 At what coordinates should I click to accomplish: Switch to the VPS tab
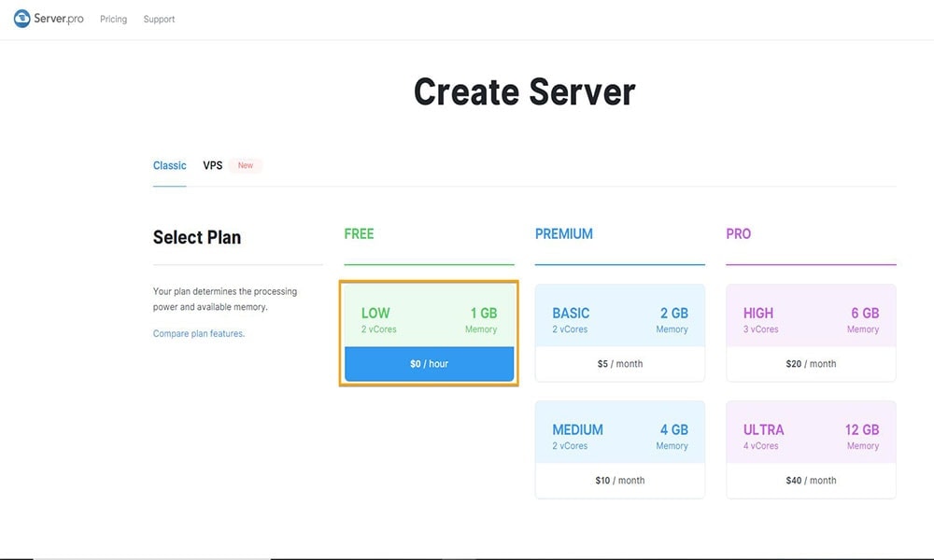tap(213, 165)
